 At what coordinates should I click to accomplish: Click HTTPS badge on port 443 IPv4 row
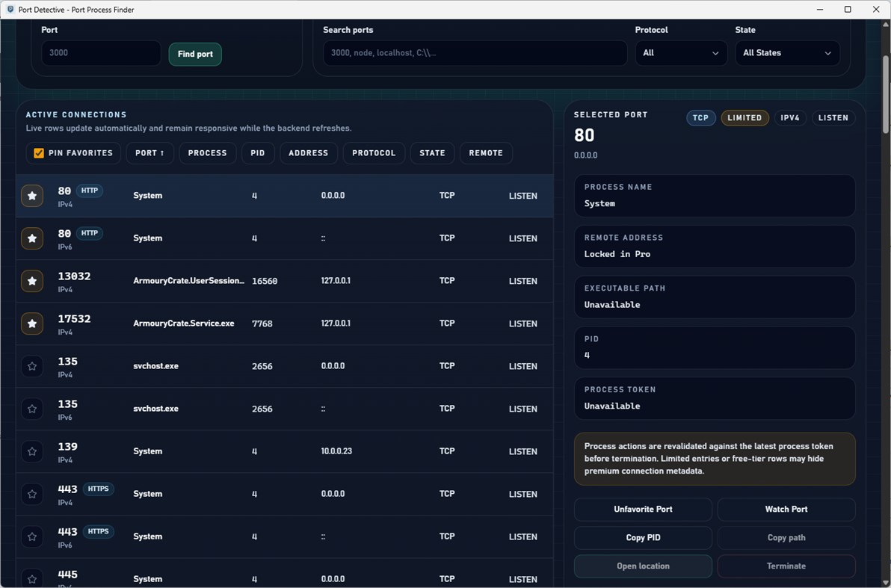tap(99, 489)
